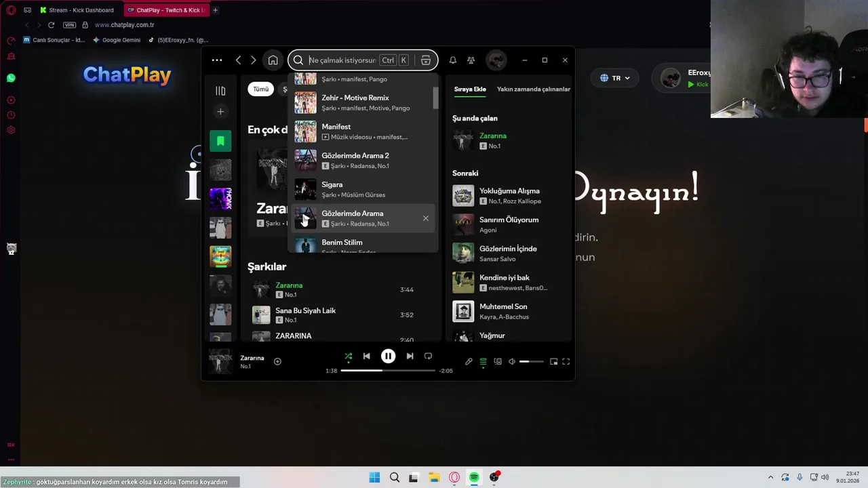868x488 pixels.
Task: Enter Spotify fullscreen mode
Action: [566, 362]
